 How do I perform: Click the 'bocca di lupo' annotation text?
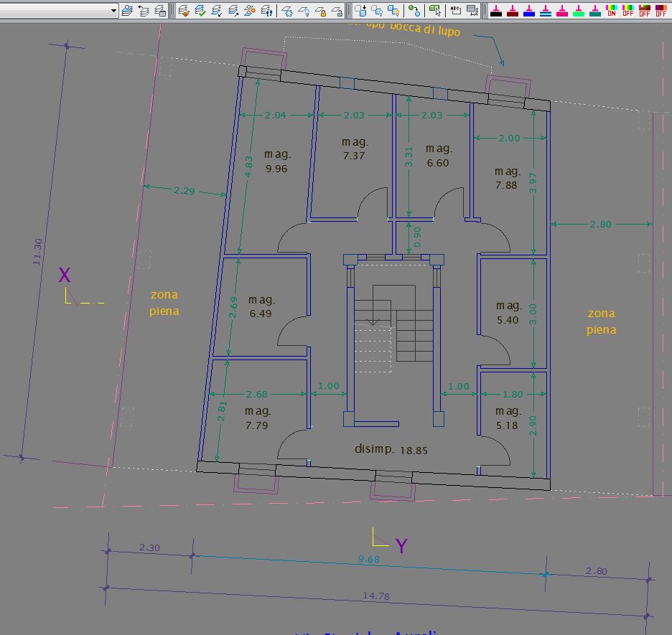425,29
